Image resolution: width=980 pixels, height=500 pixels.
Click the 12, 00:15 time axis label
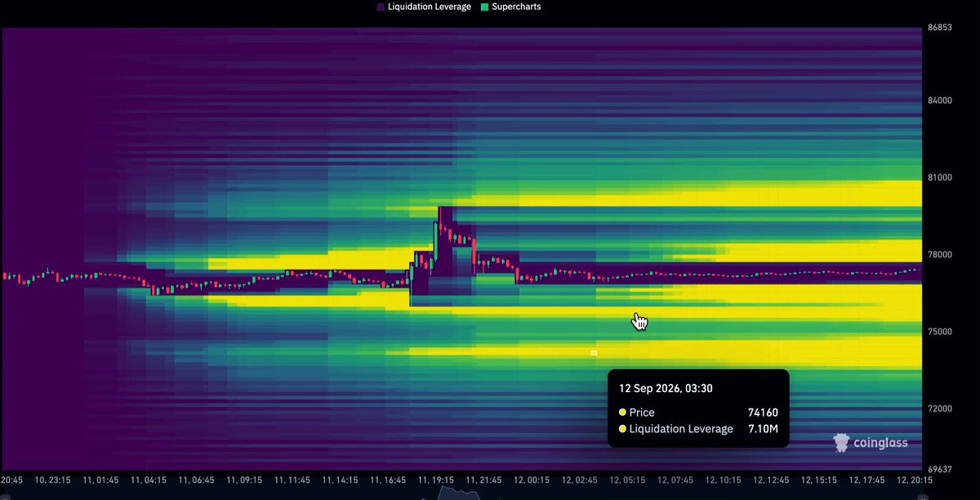532,480
